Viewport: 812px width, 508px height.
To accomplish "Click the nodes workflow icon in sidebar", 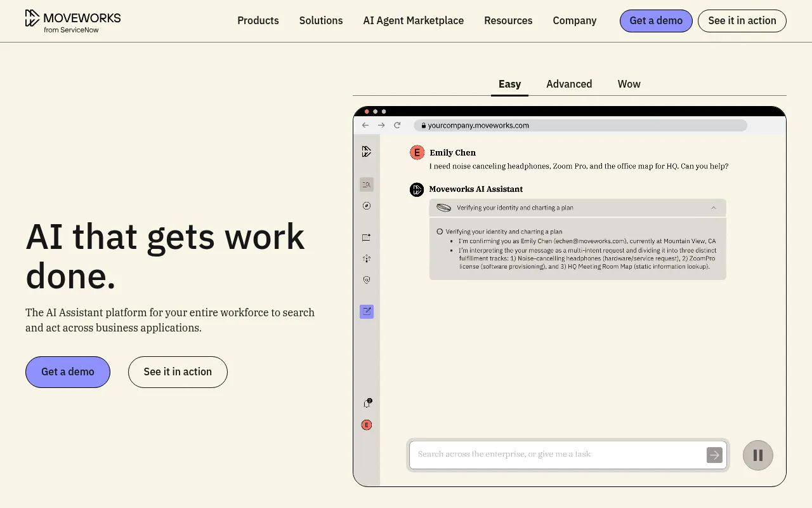I will click(367, 258).
